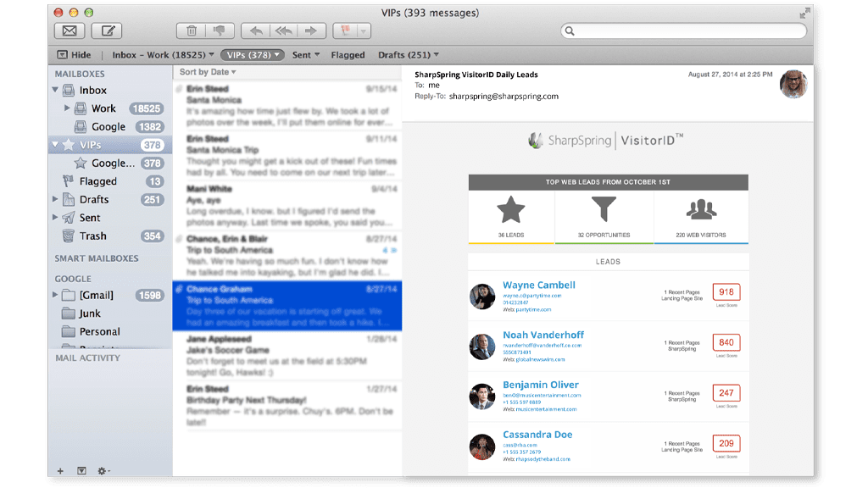868x488 pixels.
Task: Open the Junk folder
Action: (x=89, y=313)
